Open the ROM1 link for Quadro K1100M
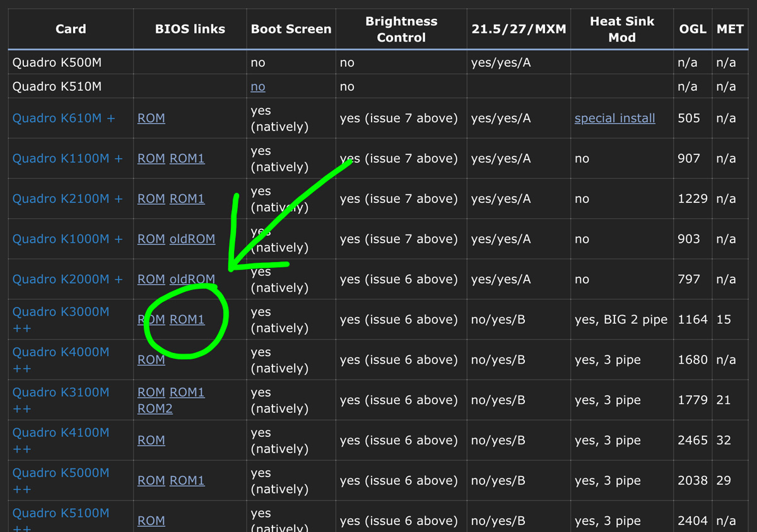Screen dimensions: 757x532 coord(187,158)
